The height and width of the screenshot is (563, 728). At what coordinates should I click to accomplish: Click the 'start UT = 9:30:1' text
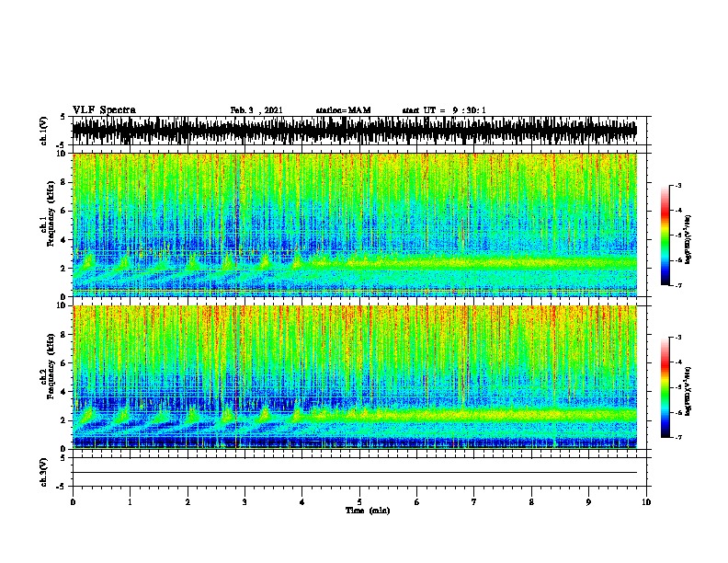[x=444, y=110]
